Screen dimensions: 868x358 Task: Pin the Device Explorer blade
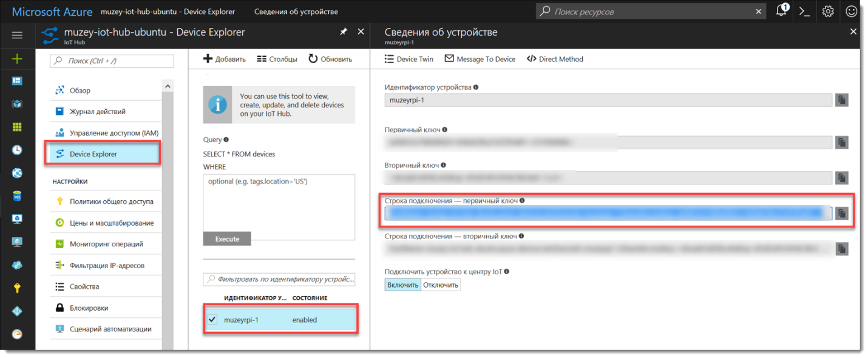click(344, 32)
